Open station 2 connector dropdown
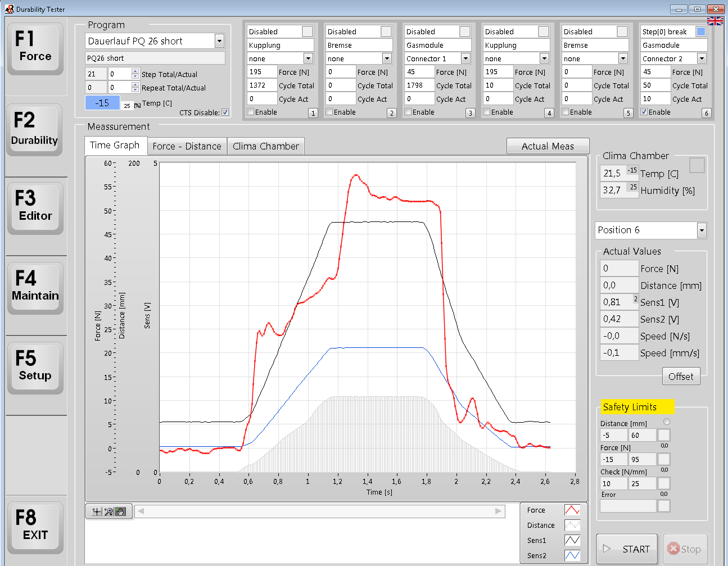 [387, 58]
